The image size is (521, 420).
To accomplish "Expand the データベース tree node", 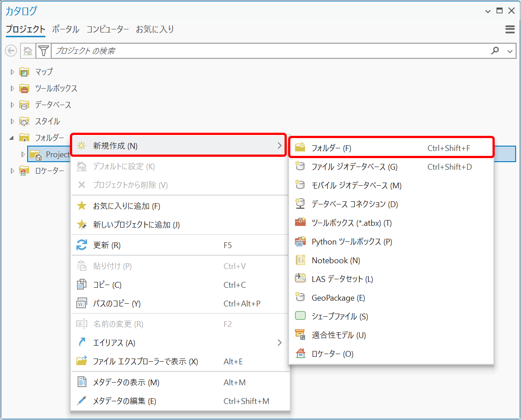I will coord(12,105).
